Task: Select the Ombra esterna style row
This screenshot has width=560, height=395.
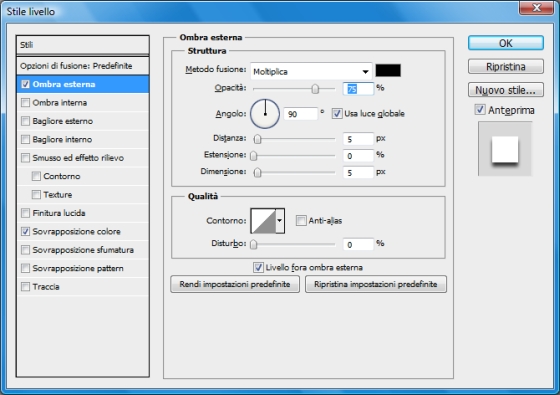Action: pos(82,84)
